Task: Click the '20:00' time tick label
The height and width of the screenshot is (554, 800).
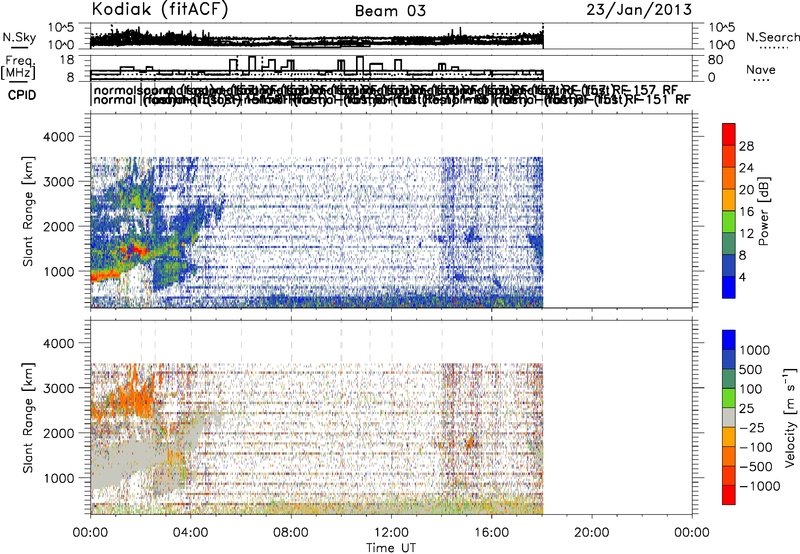Action: [x=592, y=533]
